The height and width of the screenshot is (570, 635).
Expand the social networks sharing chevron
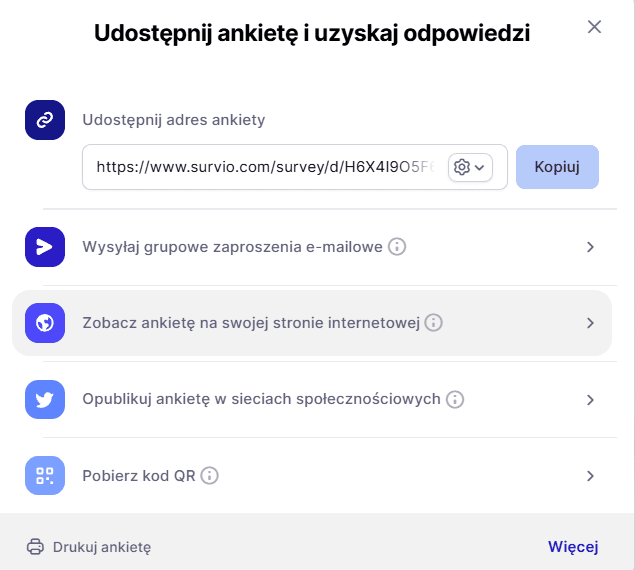[590, 399]
